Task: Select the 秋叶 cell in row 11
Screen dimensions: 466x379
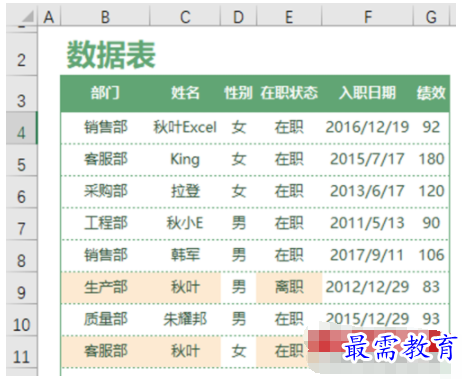Action: [185, 352]
